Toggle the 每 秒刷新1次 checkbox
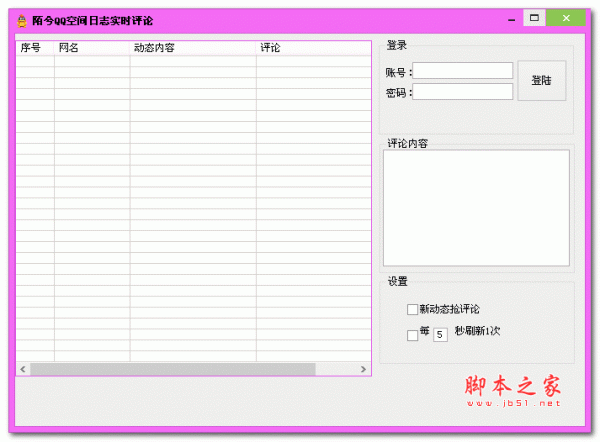 coord(412,335)
